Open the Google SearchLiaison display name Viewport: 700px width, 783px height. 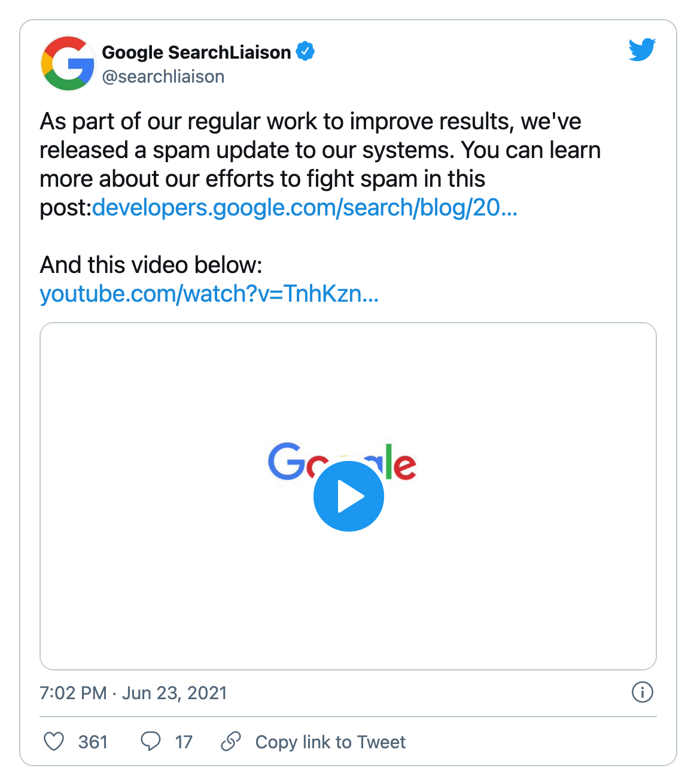pos(196,53)
